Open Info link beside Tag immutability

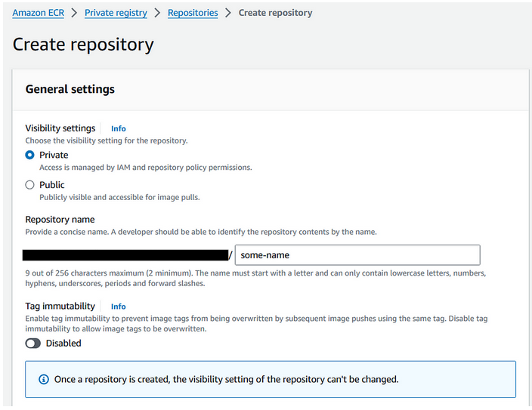point(119,307)
